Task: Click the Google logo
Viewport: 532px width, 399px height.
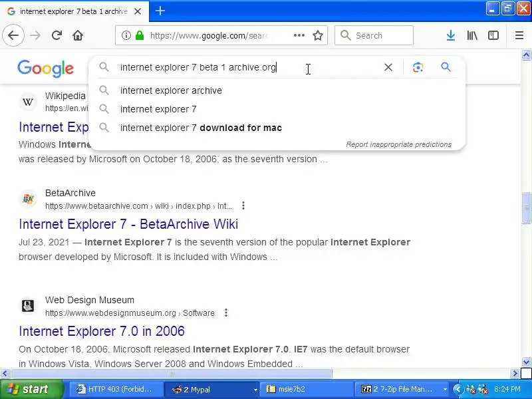Action: tap(45, 68)
